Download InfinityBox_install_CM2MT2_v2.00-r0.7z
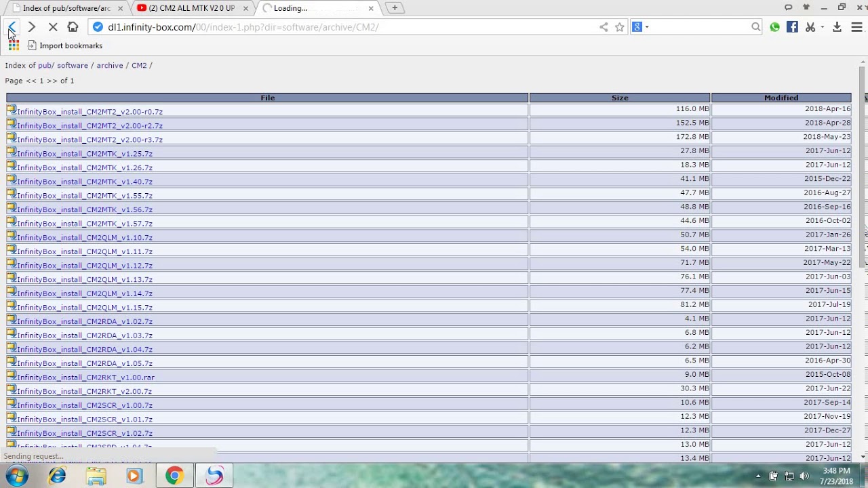 [x=90, y=112]
